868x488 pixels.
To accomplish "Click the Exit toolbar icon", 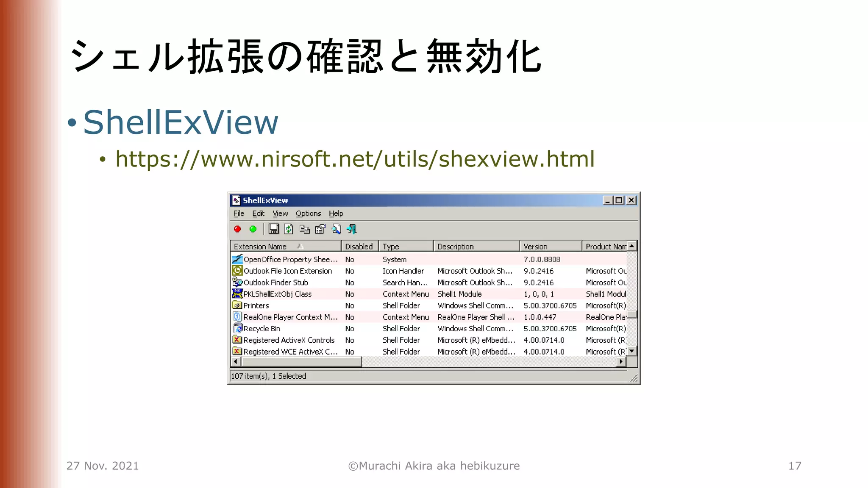I will coord(352,229).
